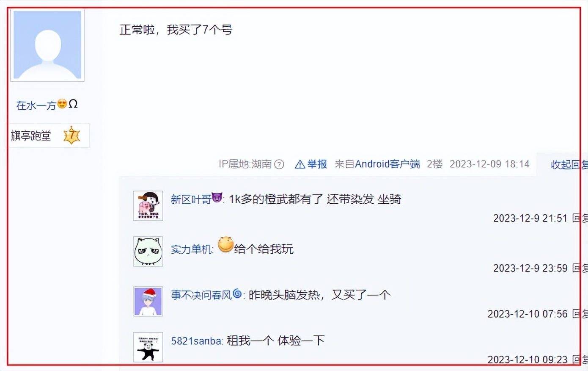Open 新区叶哥's avatar thumbnail

148,205
